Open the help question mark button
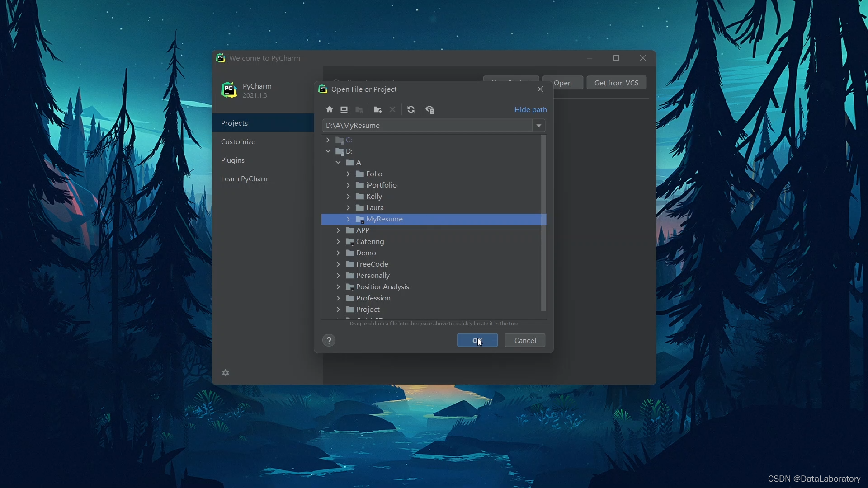Screen dimensions: 868x488 329,340
